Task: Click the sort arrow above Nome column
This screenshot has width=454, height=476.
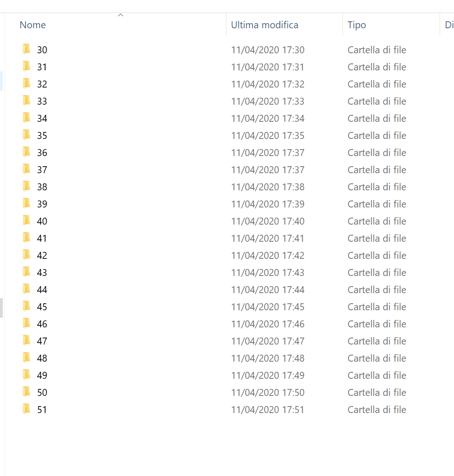Action: click(x=120, y=15)
